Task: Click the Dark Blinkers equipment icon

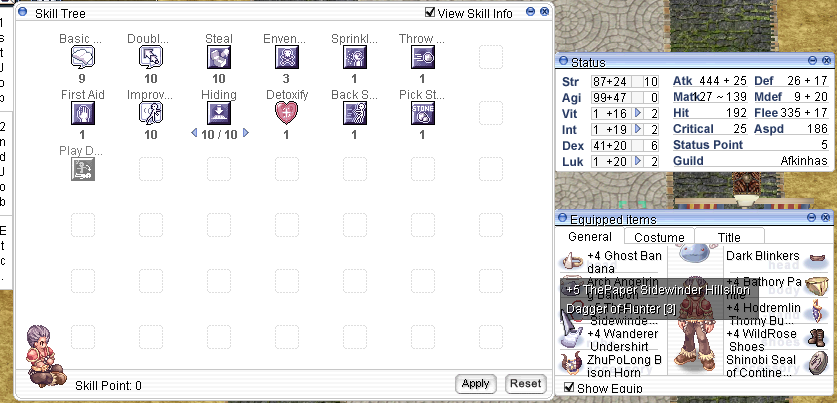Action: tap(817, 258)
